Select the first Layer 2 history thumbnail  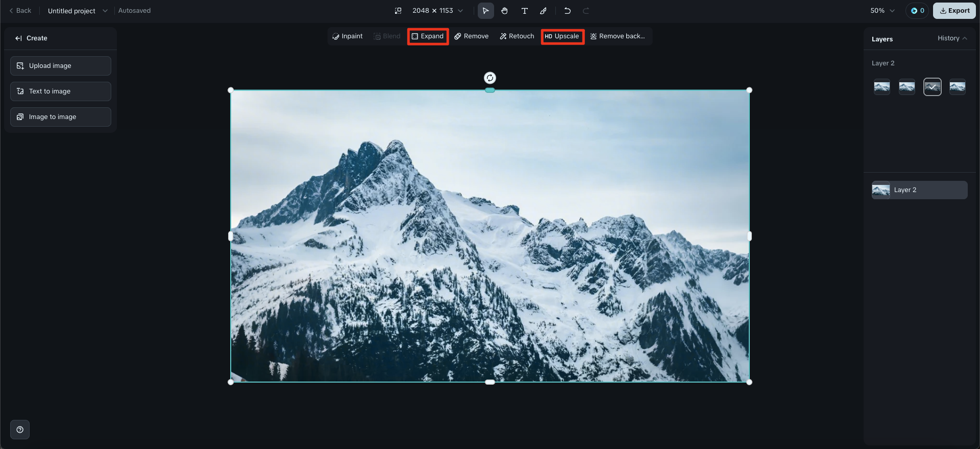click(882, 87)
